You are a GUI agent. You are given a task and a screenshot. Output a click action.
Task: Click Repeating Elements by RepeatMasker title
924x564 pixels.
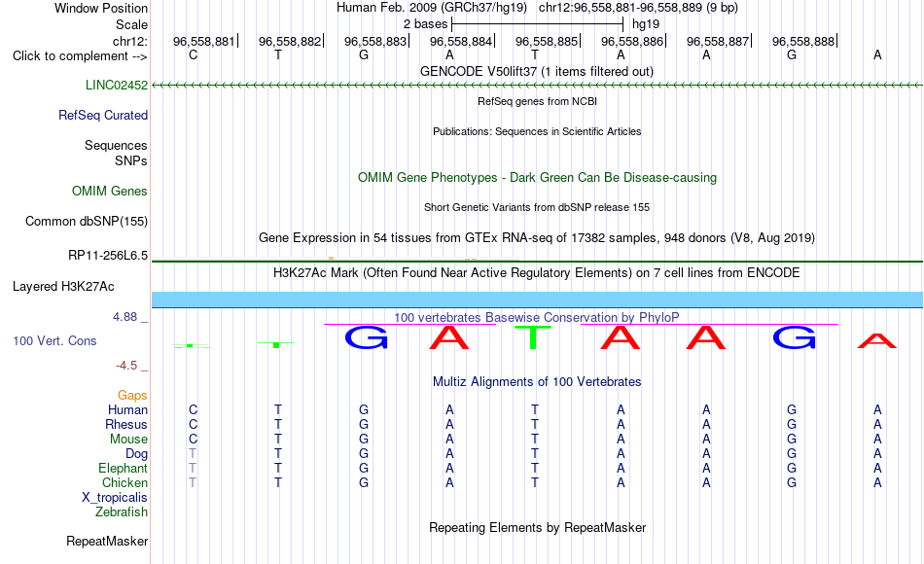pyautogui.click(x=537, y=527)
